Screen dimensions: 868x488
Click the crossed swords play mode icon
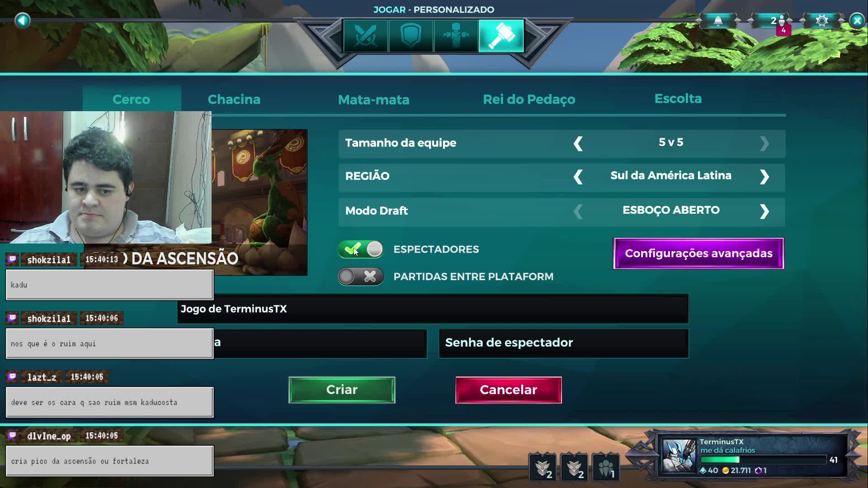365,36
